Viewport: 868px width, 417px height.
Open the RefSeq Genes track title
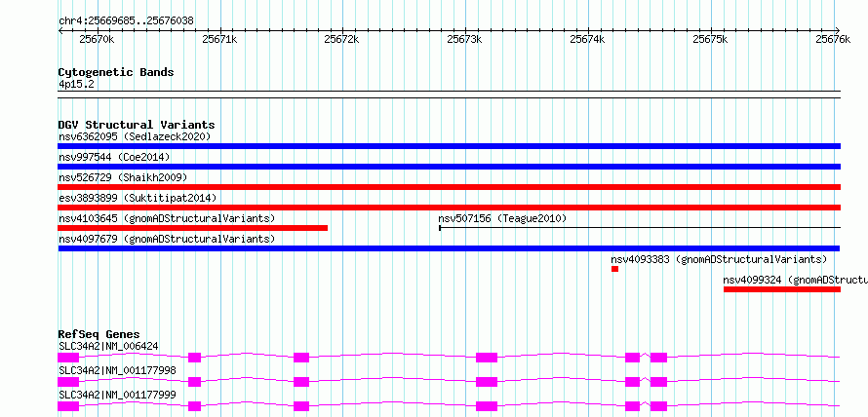point(99,334)
